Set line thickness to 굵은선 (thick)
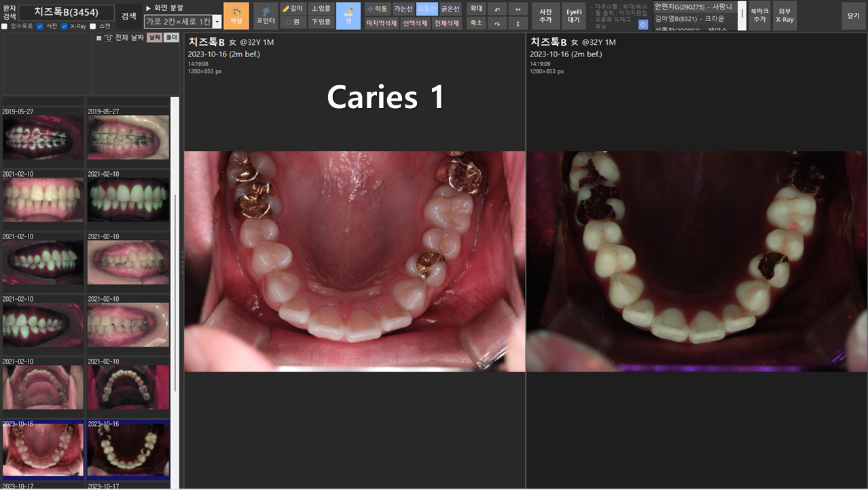 click(450, 9)
